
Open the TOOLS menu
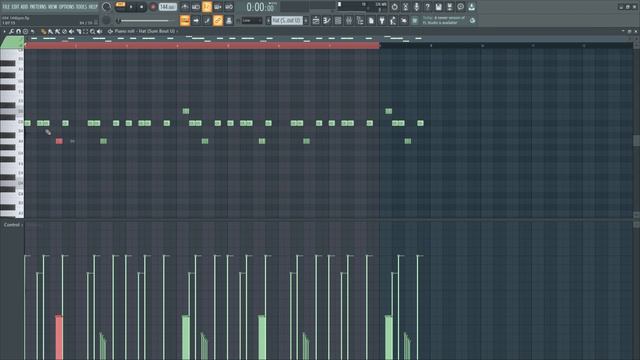pyautogui.click(x=81, y=7)
